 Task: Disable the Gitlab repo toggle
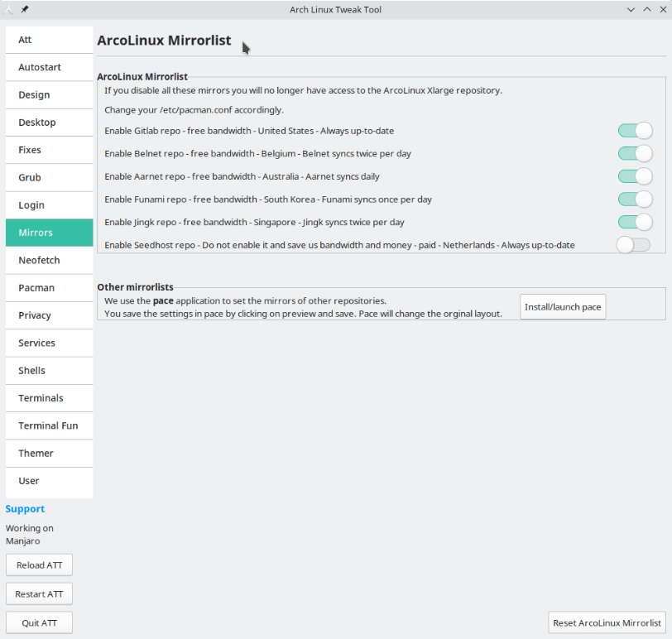point(635,131)
